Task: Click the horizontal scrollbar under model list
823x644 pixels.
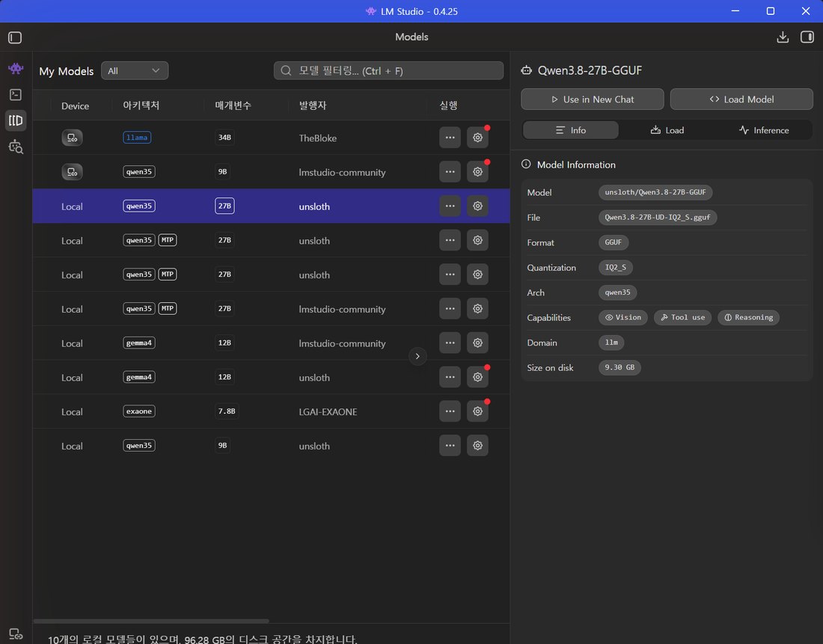Action: coord(151,621)
